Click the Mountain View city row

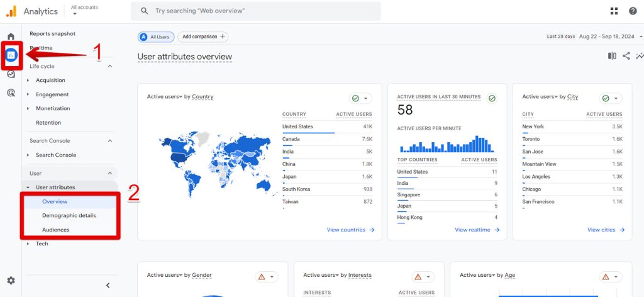point(572,164)
